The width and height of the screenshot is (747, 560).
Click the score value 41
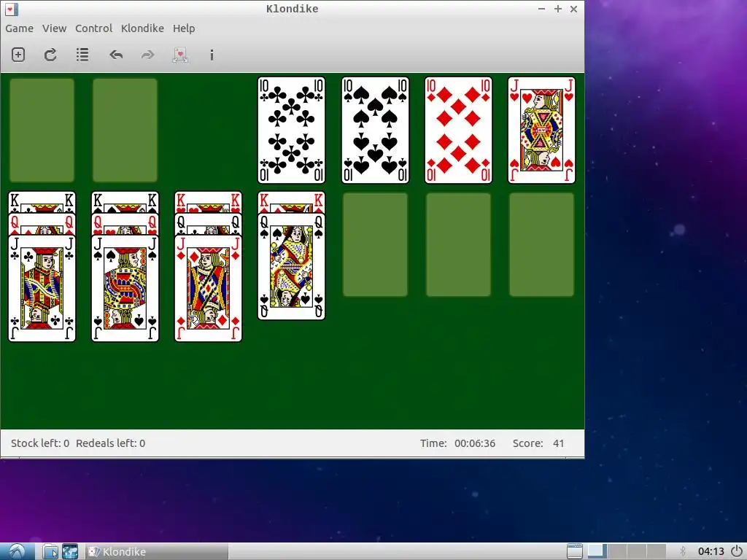pos(558,443)
